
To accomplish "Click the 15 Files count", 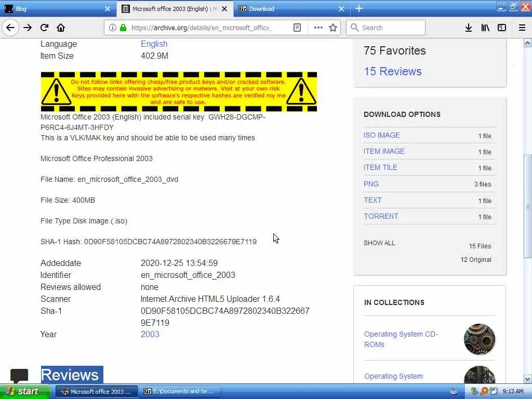I will click(x=480, y=246).
